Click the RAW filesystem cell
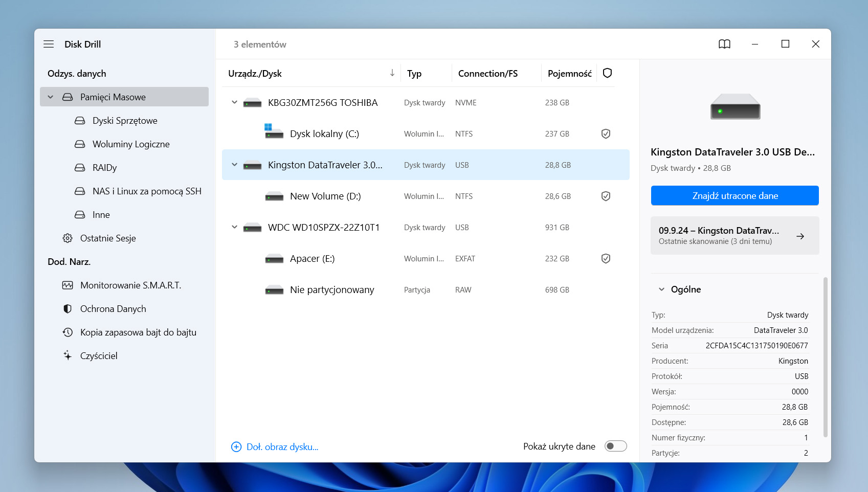868x492 pixels. pos(463,289)
